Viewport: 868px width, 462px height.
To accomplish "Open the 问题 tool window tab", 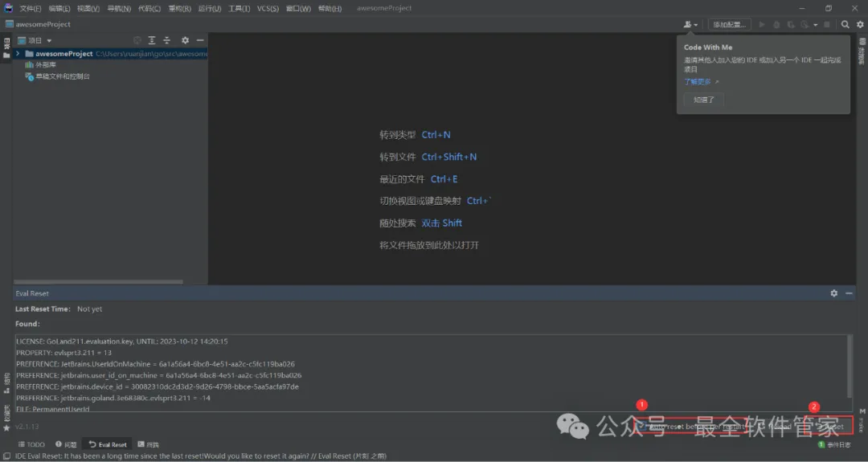I will [x=66, y=444].
